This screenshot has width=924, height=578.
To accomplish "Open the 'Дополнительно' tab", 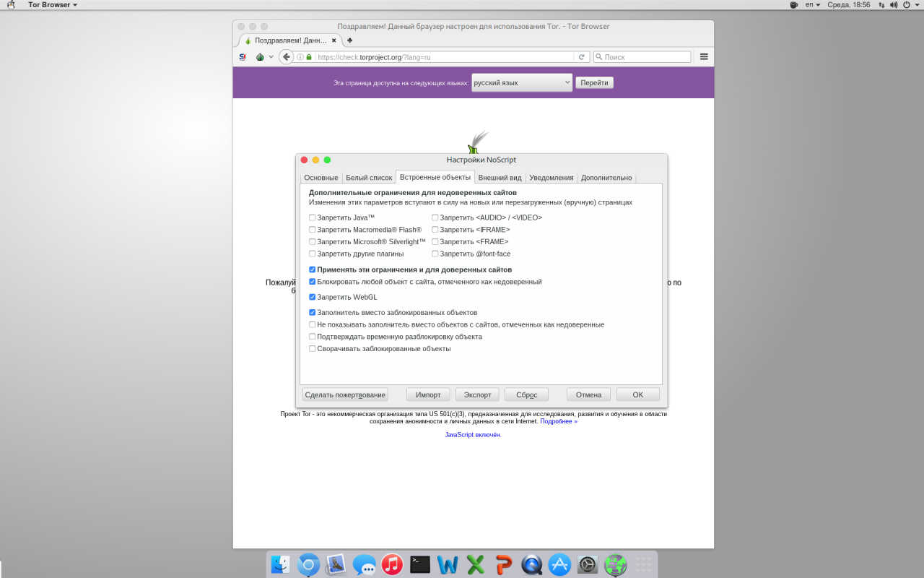I will point(606,178).
